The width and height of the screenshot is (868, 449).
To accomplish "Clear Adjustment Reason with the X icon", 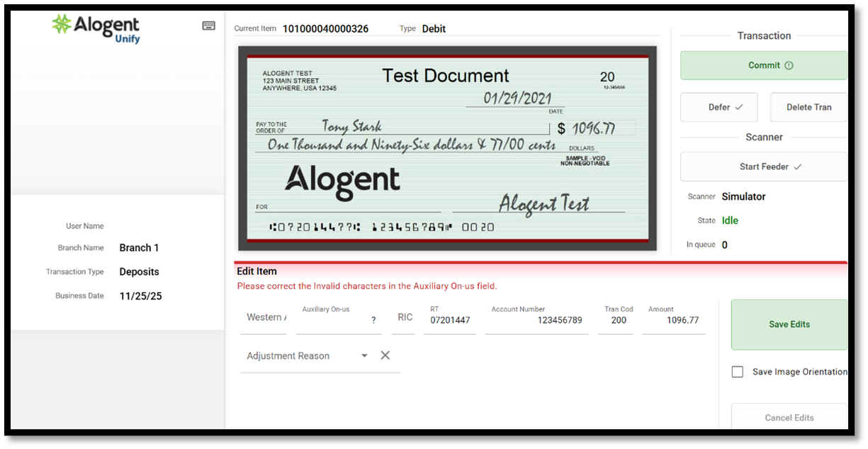I will [x=385, y=355].
